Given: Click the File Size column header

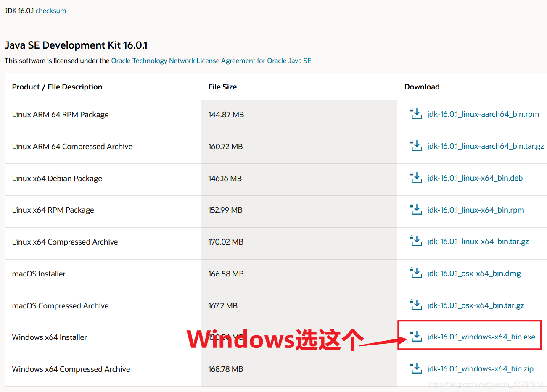Looking at the screenshot, I should (222, 87).
